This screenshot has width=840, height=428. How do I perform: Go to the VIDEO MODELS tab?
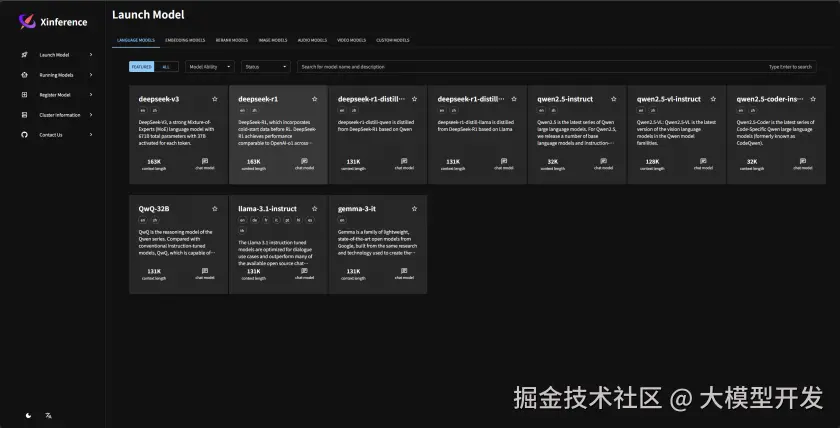pos(351,40)
